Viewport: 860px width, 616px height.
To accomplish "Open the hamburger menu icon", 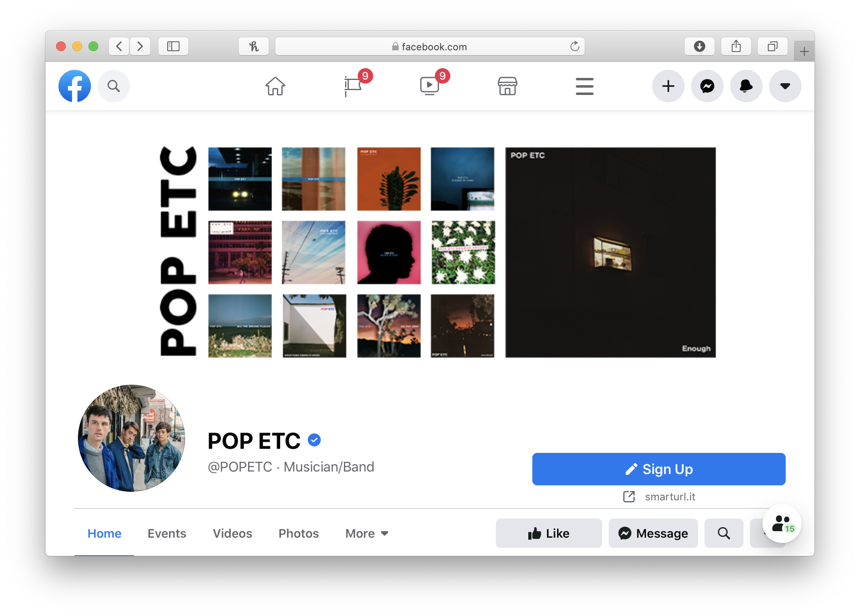I will coord(585,86).
